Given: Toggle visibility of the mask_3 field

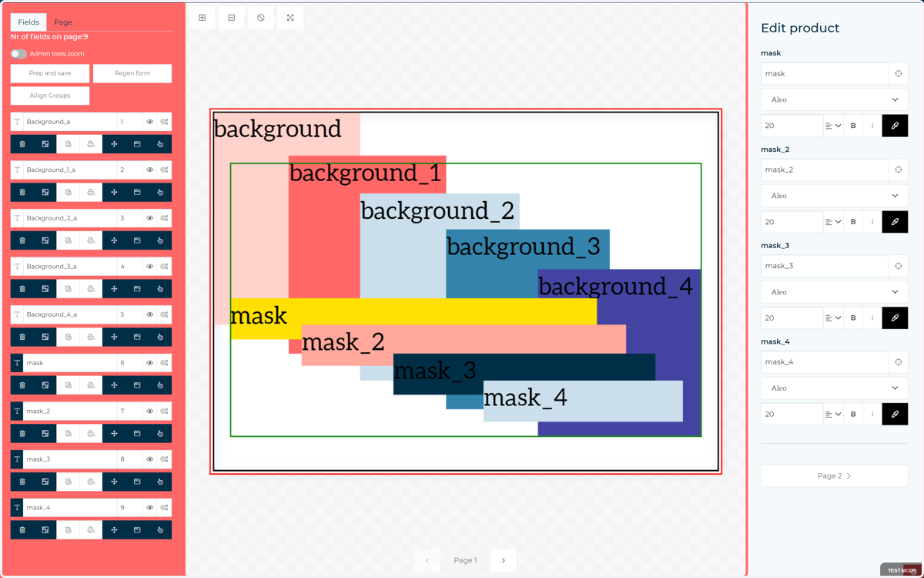Looking at the screenshot, I should [150, 459].
